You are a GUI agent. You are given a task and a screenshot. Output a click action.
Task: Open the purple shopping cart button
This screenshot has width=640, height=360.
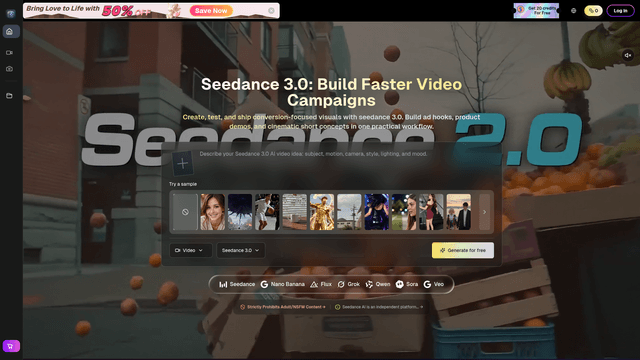tap(11, 346)
